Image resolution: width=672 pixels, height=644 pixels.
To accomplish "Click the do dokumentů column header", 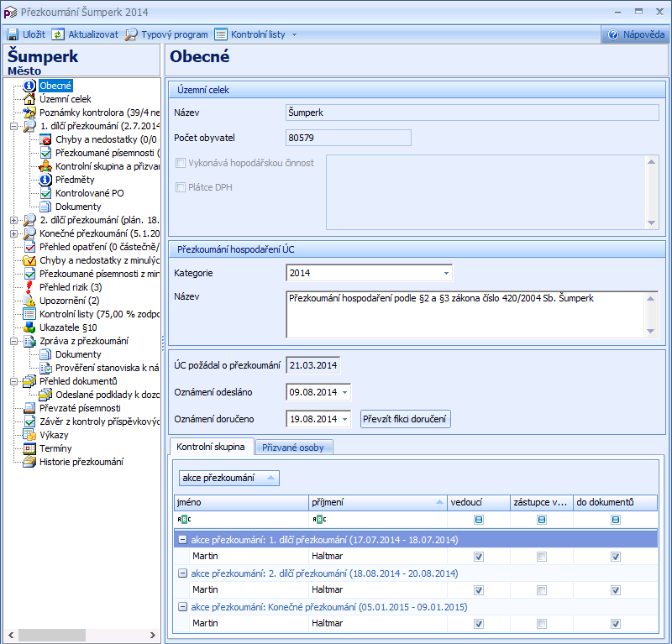I will [615, 502].
